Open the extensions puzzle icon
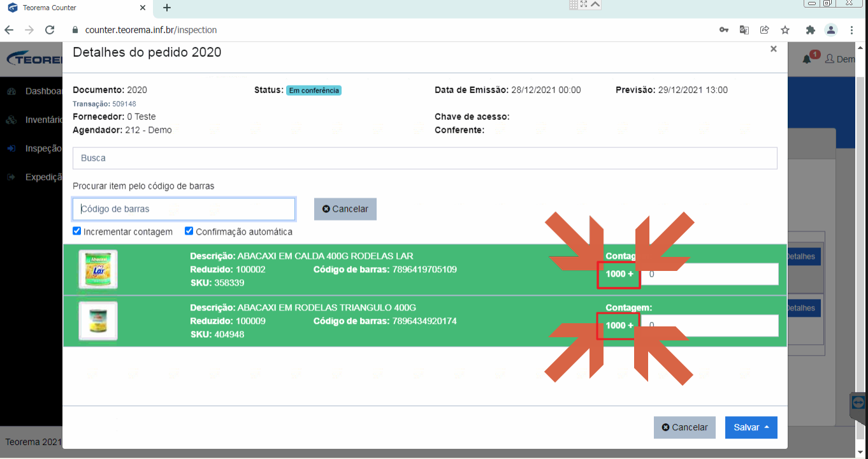 tap(811, 30)
